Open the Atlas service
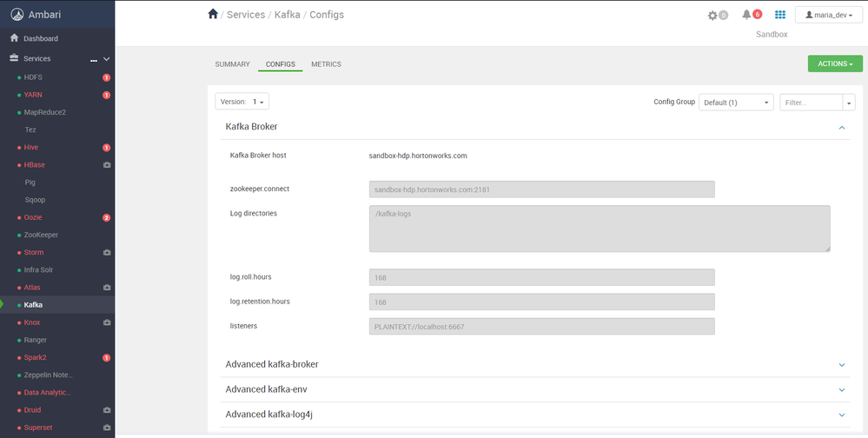This screenshot has height=438, width=868. pos(32,288)
